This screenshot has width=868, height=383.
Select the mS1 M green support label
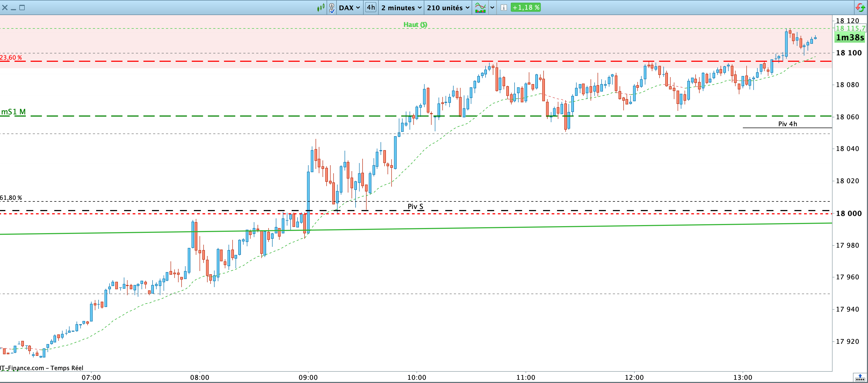[13, 112]
